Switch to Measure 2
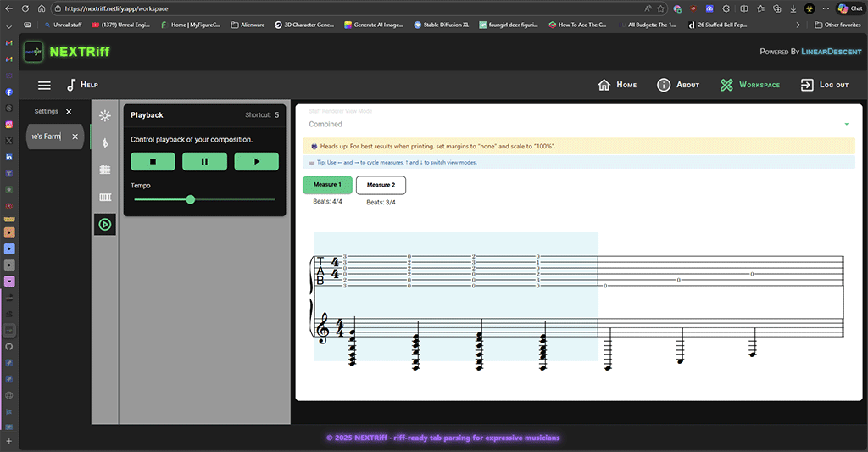 pyautogui.click(x=381, y=185)
